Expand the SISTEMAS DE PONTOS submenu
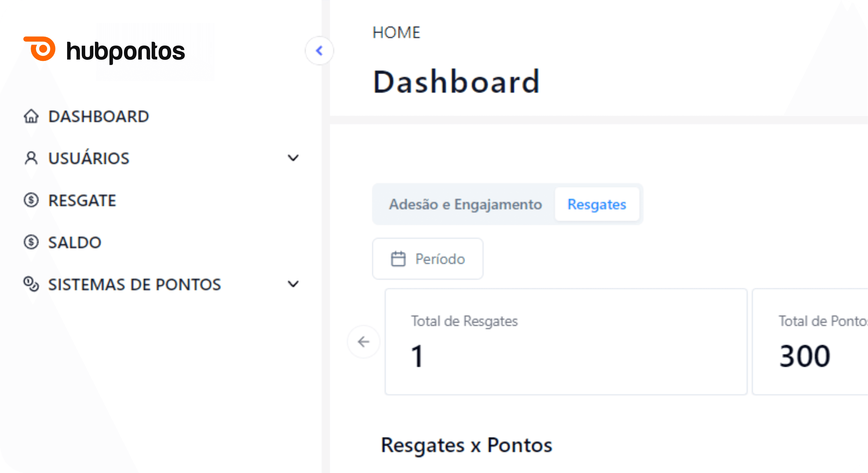Viewport: 868px width, 473px height. (x=293, y=284)
